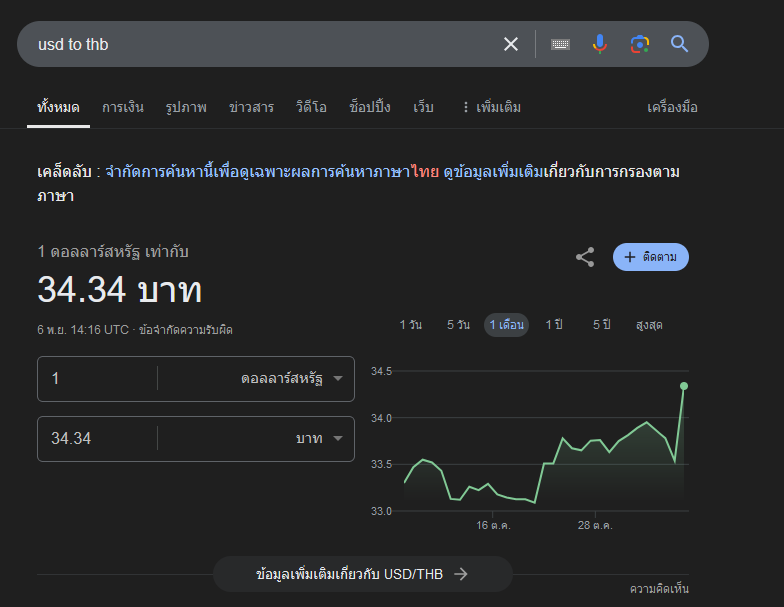
Task: Switch to the ทั้งหมด tab
Action: [x=58, y=107]
